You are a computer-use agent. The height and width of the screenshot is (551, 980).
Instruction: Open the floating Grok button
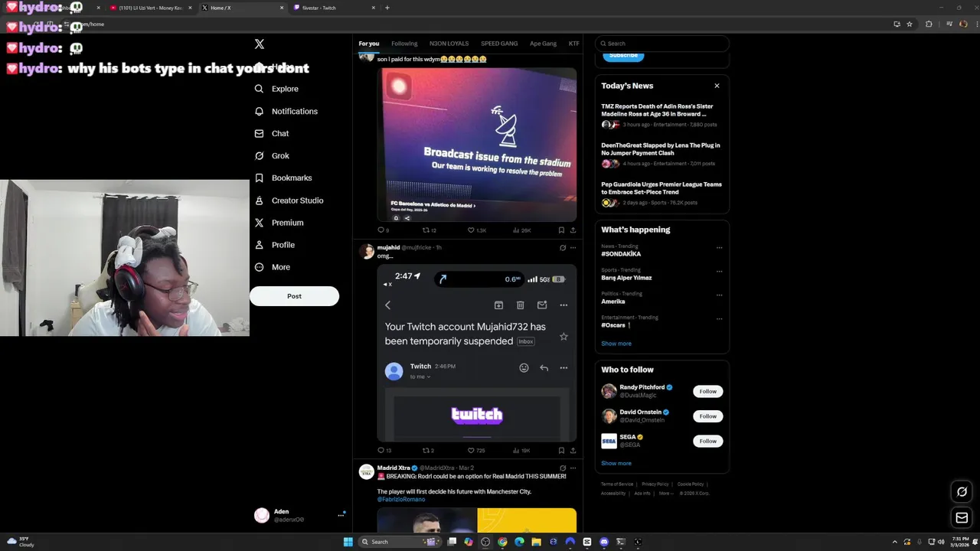pos(962,492)
